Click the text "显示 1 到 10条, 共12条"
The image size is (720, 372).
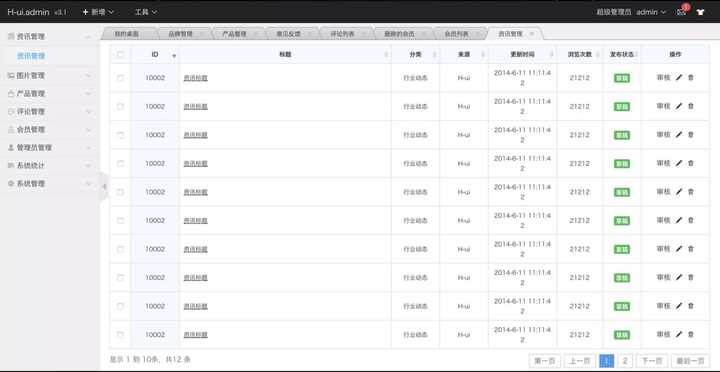pyautogui.click(x=150, y=360)
